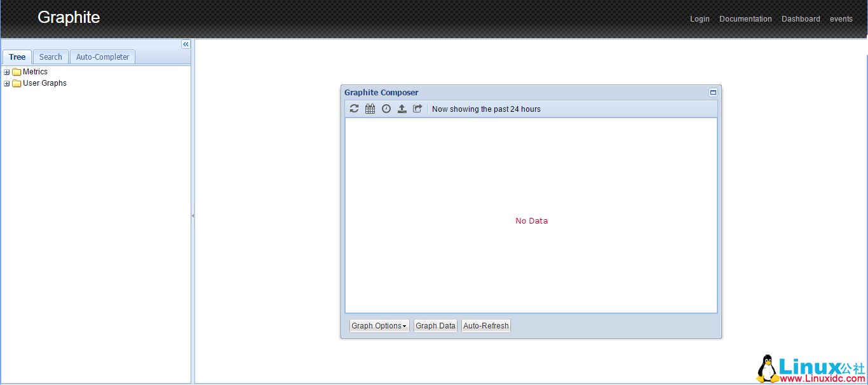Image resolution: width=868 pixels, height=385 pixels.
Task: Switch to the Search tab
Action: click(x=51, y=57)
